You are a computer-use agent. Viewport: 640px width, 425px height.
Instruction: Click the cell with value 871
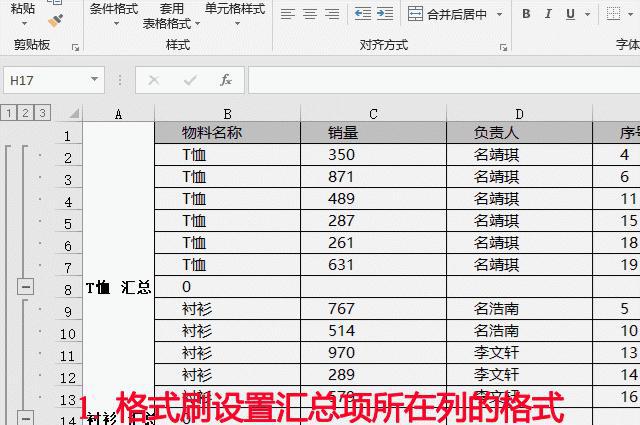pyautogui.click(x=373, y=176)
